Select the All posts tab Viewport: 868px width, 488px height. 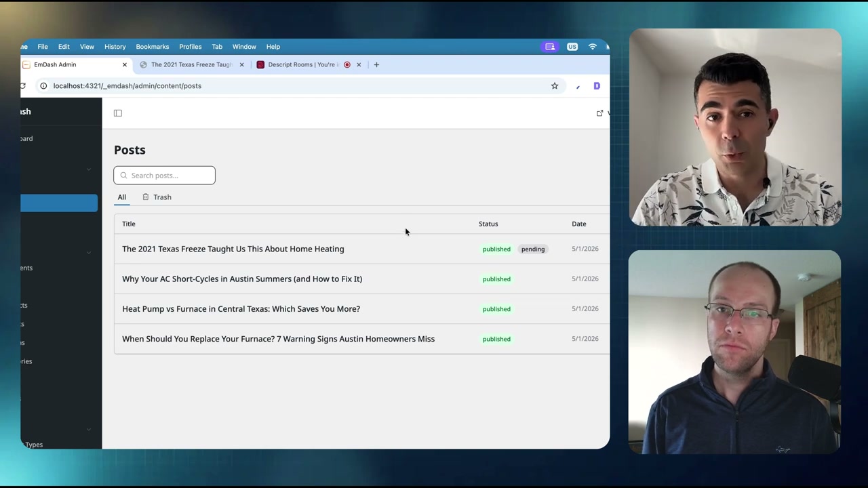coord(122,197)
